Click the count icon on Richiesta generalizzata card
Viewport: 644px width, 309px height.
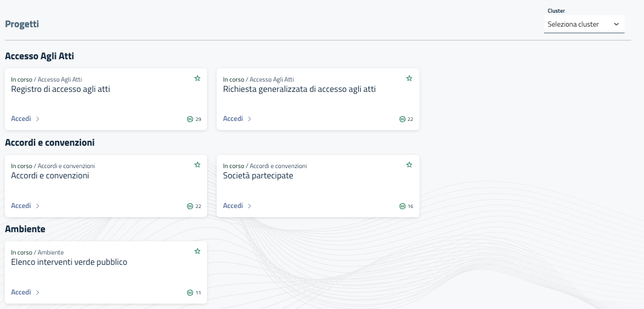tap(402, 119)
